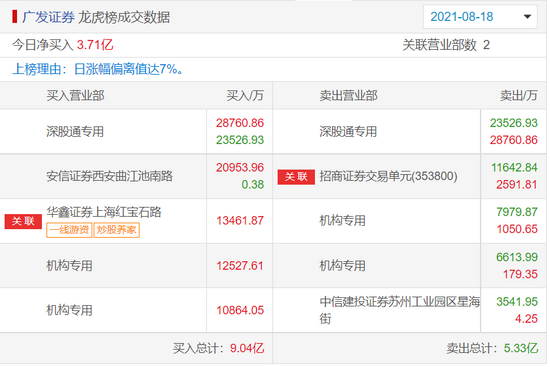Click sell amount 3541.95 for 中信建投
550x367 pixels.
(517, 302)
